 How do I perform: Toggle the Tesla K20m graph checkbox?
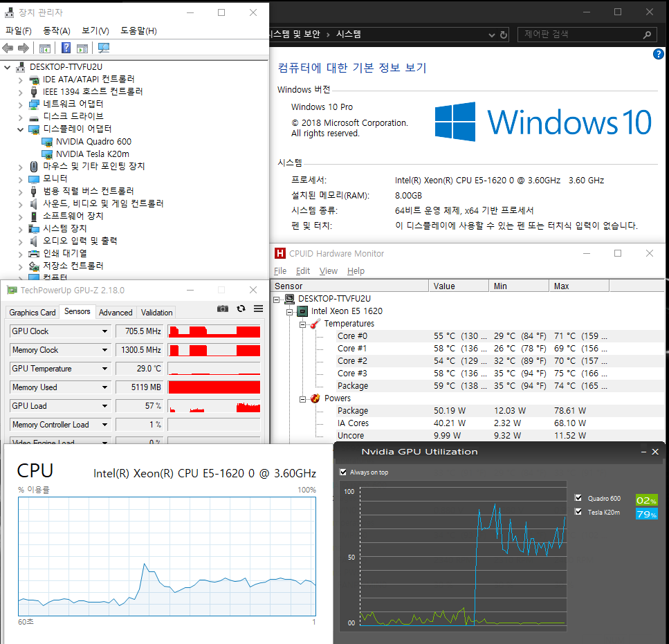click(578, 512)
